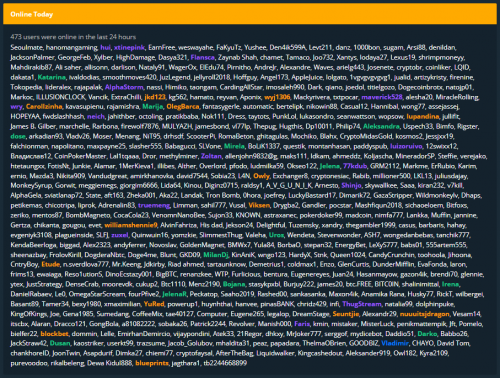The image size is (500, 378).
Task: Open williamshennie9's profile
Action: 131,225
